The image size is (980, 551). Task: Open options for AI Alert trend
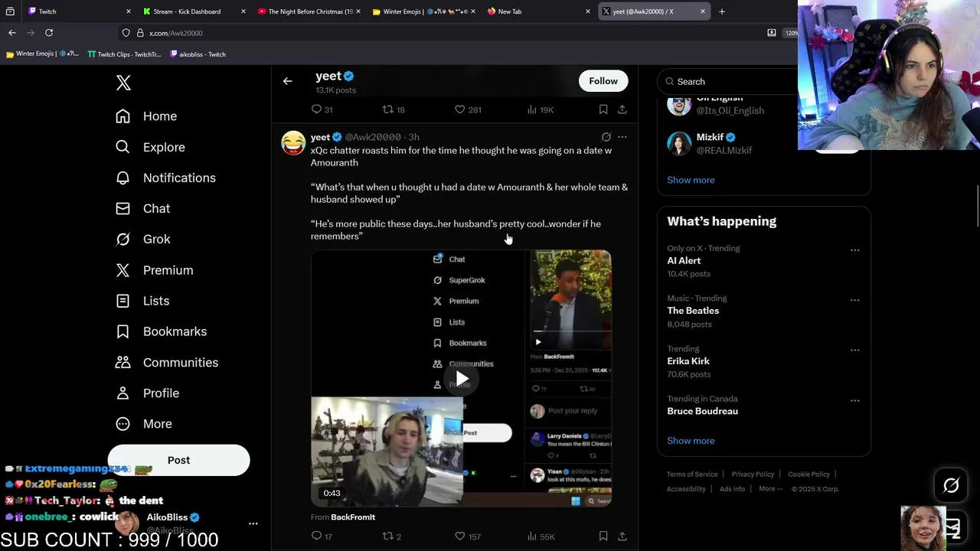point(854,250)
